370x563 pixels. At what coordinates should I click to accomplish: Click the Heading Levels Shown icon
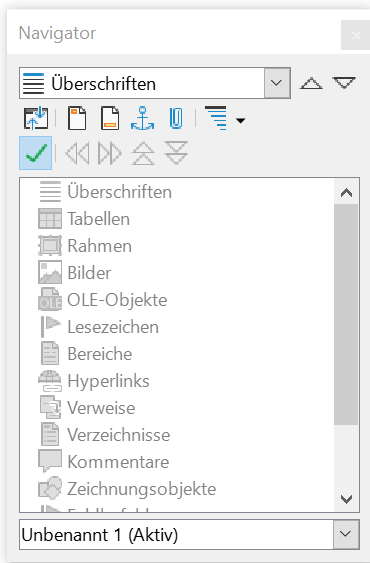point(216,118)
